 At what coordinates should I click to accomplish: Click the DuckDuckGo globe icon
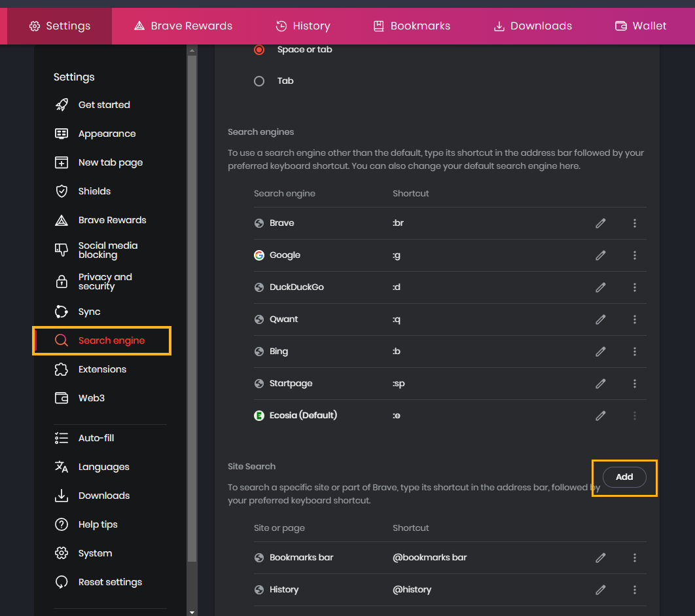[x=259, y=287]
